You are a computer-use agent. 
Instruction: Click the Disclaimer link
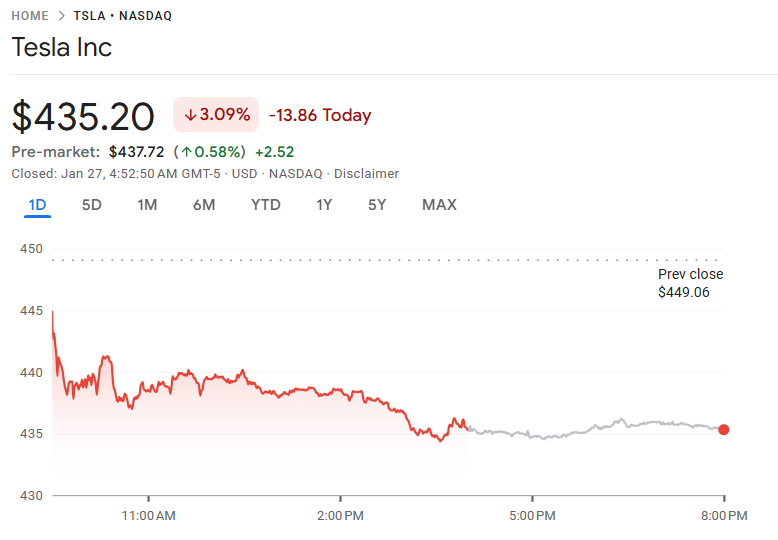(x=366, y=174)
